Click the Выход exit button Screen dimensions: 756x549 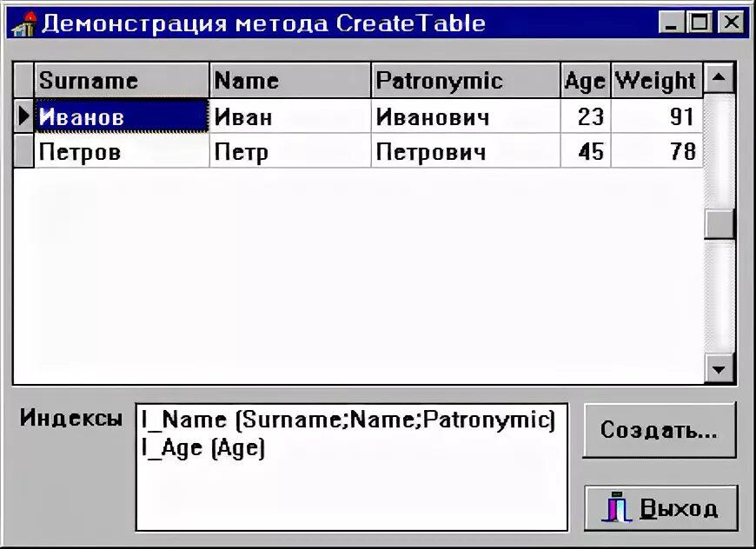[x=660, y=508]
